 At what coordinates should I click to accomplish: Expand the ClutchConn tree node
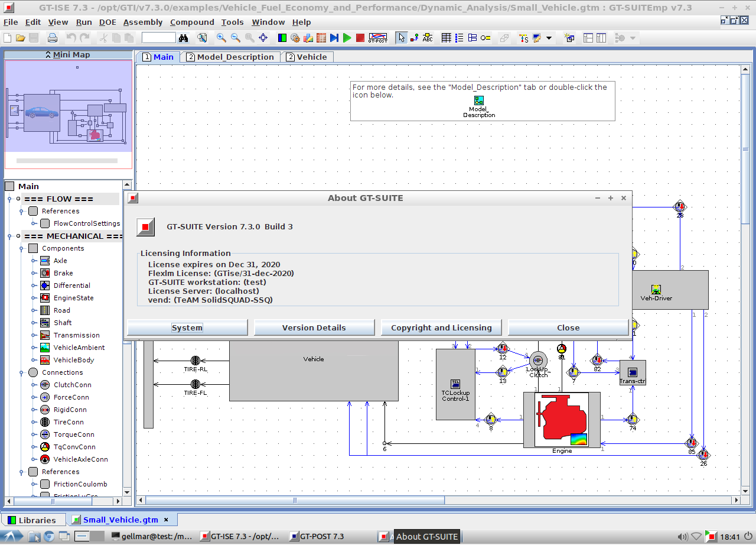[x=34, y=385]
